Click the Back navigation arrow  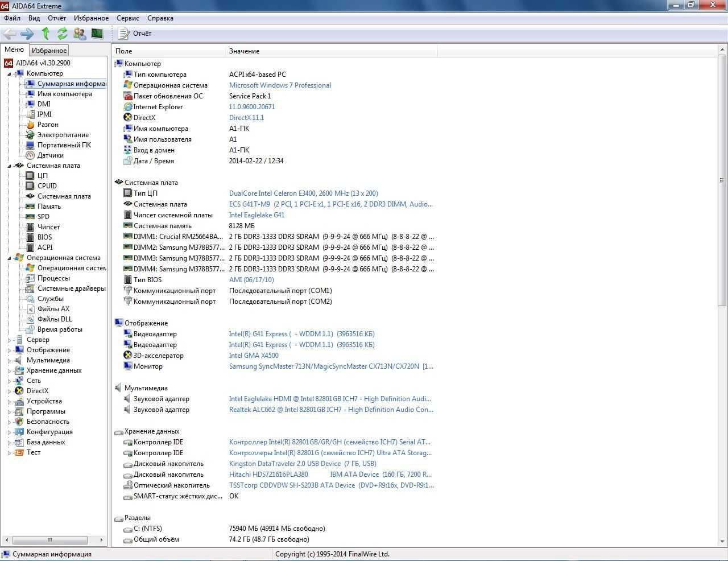[10, 34]
